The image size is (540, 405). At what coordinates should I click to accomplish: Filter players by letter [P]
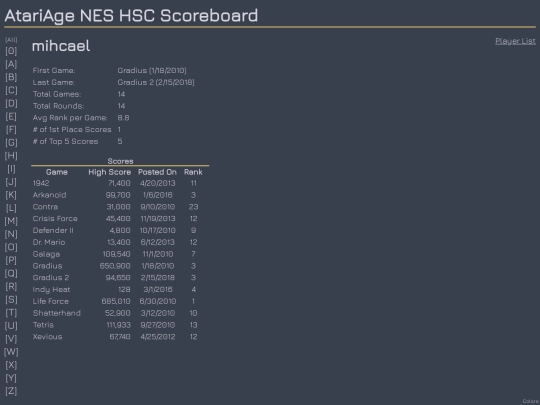[11, 260]
